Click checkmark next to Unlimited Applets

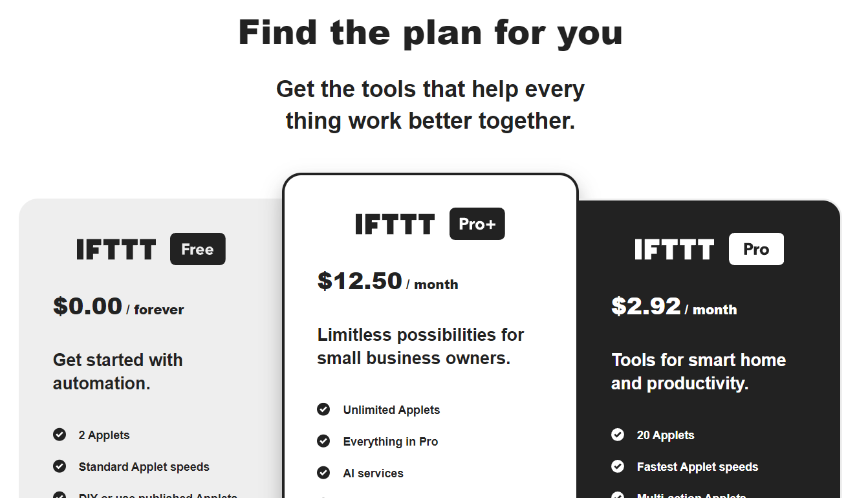[x=323, y=409]
